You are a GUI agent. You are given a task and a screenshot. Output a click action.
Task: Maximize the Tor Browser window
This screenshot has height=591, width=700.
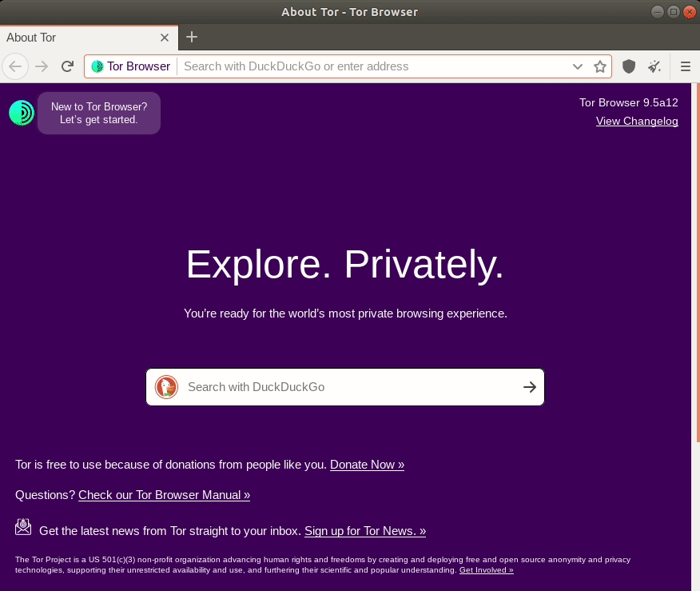pyautogui.click(x=673, y=12)
